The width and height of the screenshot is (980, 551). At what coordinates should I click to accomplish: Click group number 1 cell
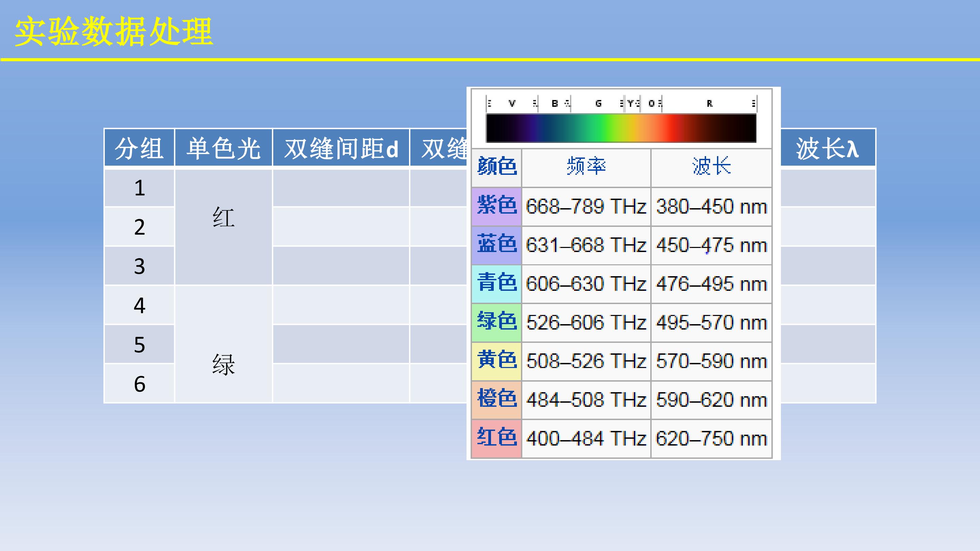pos(139,188)
